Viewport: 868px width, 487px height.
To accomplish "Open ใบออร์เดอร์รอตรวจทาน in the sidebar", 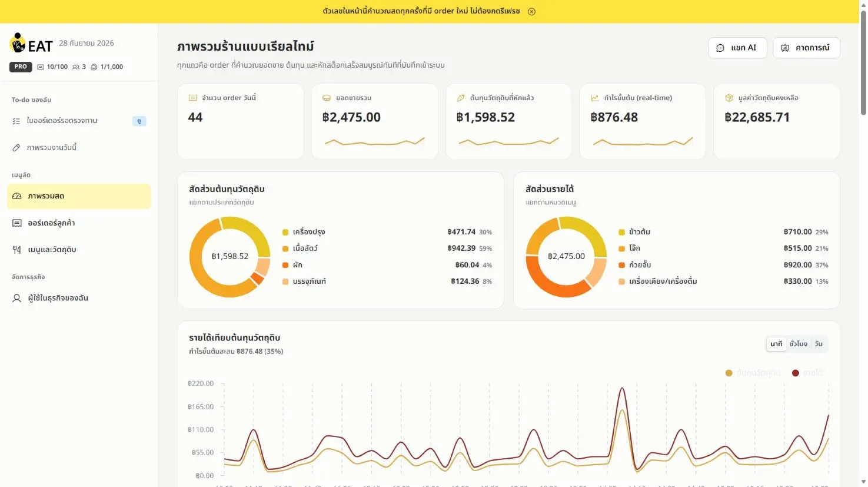I will (79, 121).
